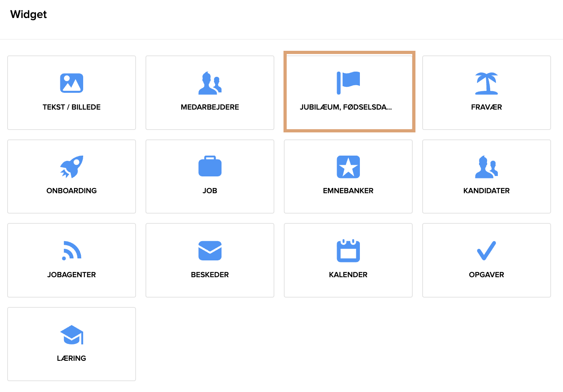Click the graduation cap Læring icon

[72, 335]
